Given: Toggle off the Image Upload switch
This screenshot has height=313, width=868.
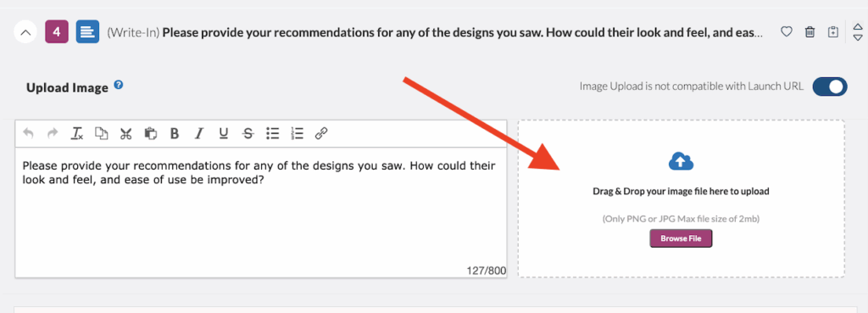Looking at the screenshot, I should (x=829, y=87).
